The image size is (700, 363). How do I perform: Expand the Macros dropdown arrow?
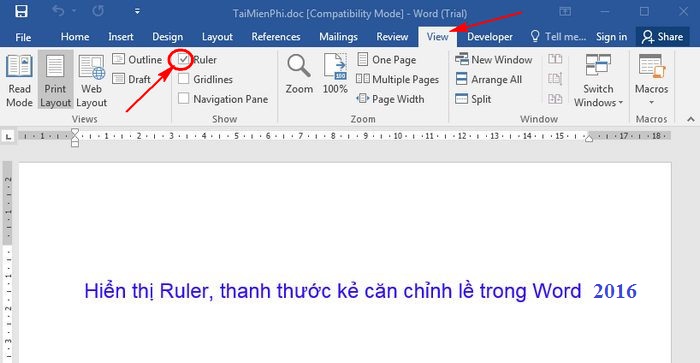click(x=651, y=103)
